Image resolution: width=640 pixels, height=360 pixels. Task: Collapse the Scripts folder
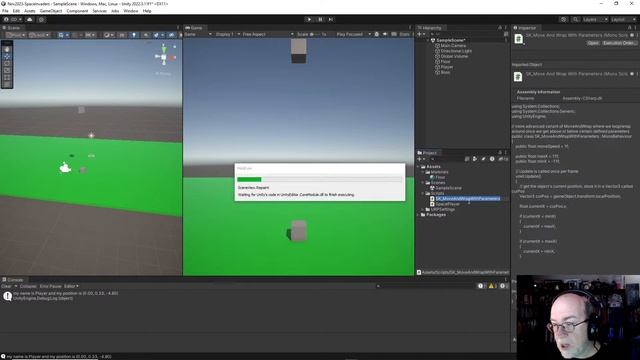pos(423,193)
